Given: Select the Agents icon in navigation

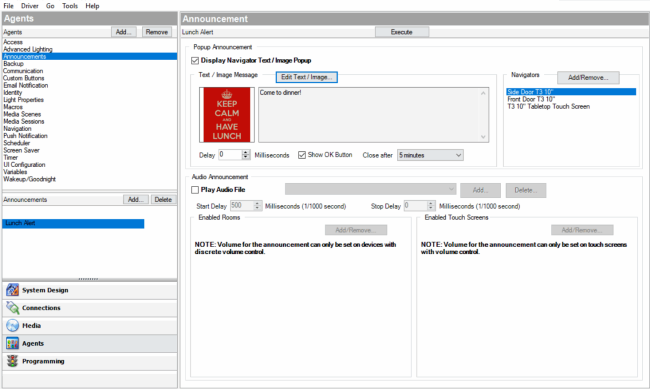Looking at the screenshot, I should pos(12,343).
